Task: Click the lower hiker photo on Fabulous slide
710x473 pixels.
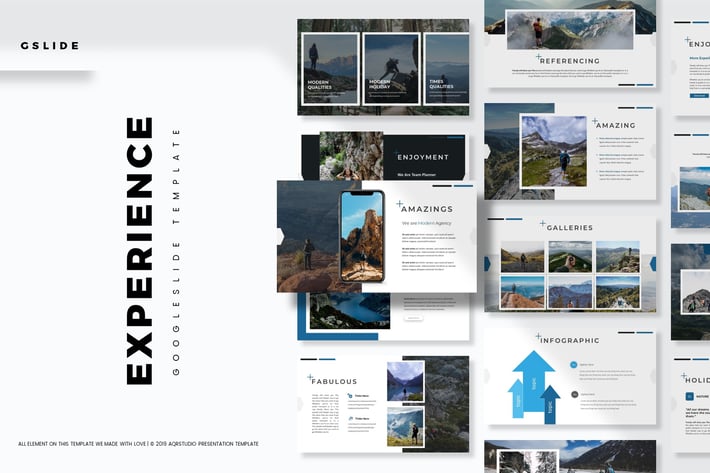Action: (x=406, y=427)
